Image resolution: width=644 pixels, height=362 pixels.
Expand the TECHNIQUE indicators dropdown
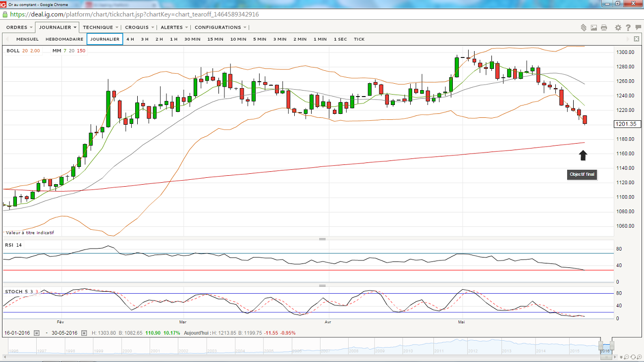tap(101, 27)
